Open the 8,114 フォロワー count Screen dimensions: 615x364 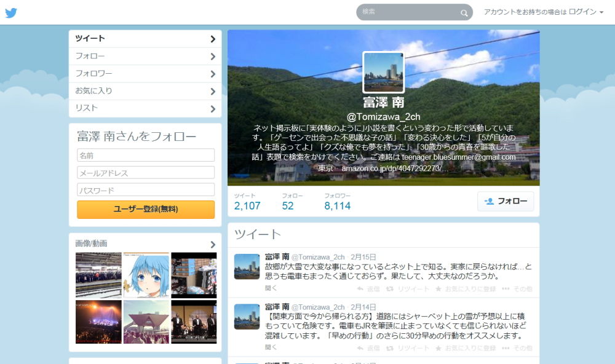coord(337,202)
